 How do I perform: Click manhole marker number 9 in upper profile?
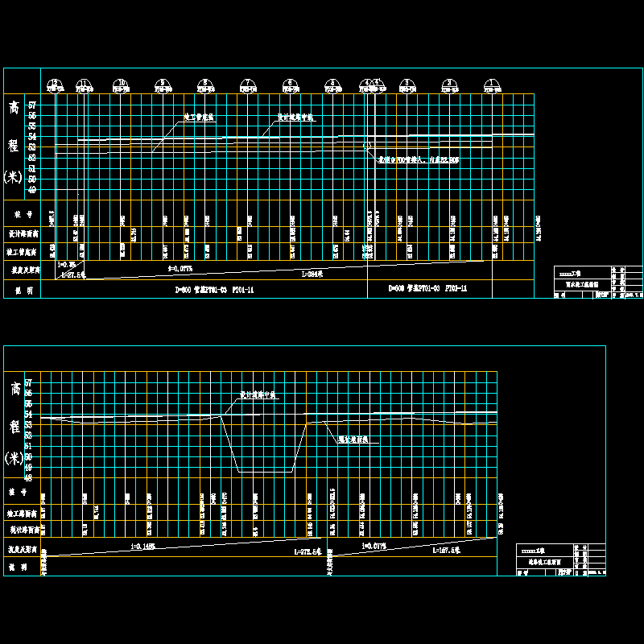[x=162, y=83]
